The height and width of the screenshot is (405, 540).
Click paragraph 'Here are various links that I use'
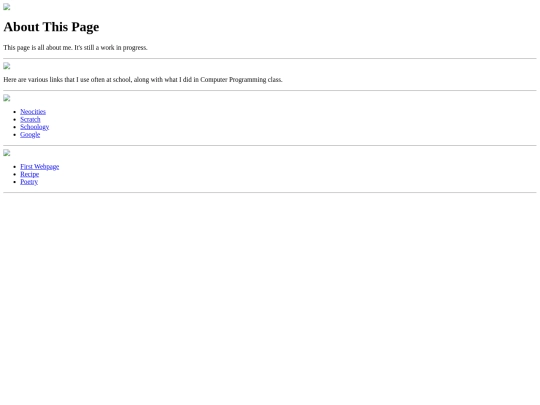coord(143,80)
